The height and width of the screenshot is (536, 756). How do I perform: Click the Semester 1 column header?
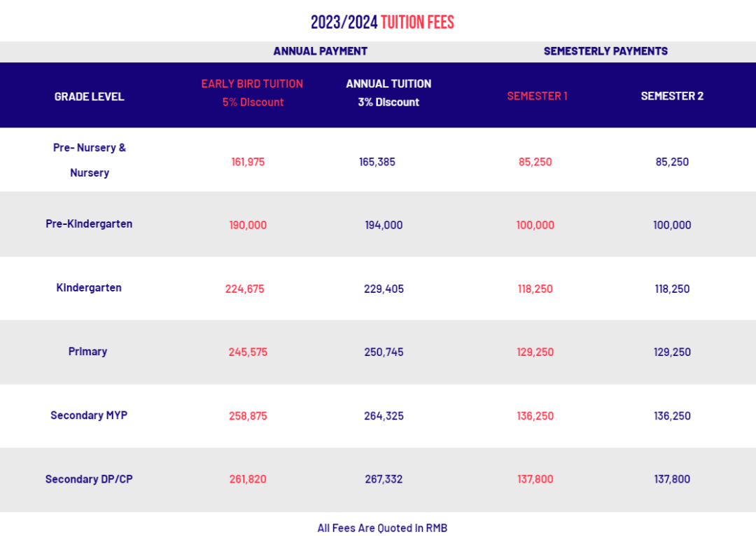[537, 96]
